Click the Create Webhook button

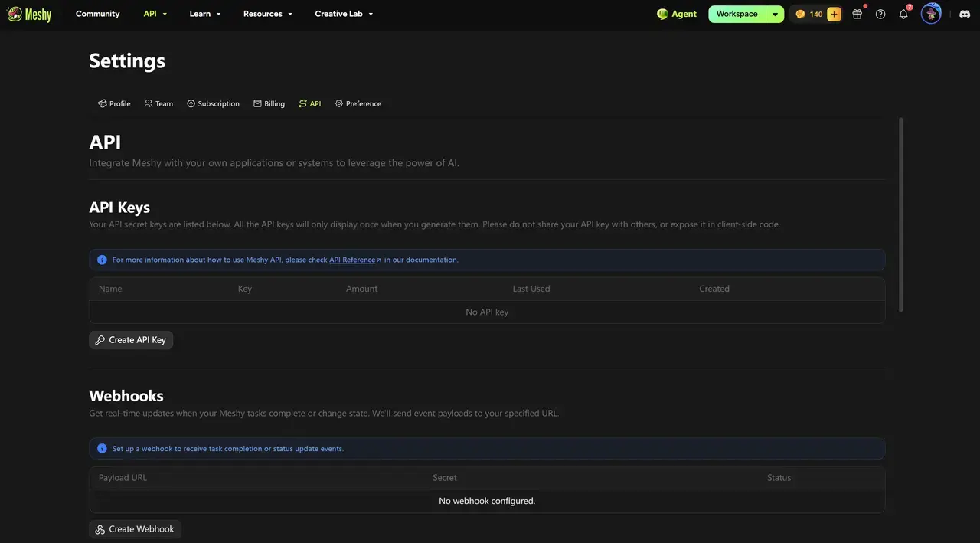[135, 529]
